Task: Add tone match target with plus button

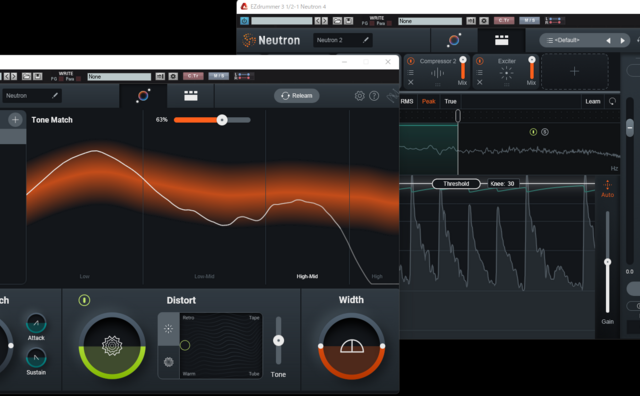Action: tap(15, 120)
